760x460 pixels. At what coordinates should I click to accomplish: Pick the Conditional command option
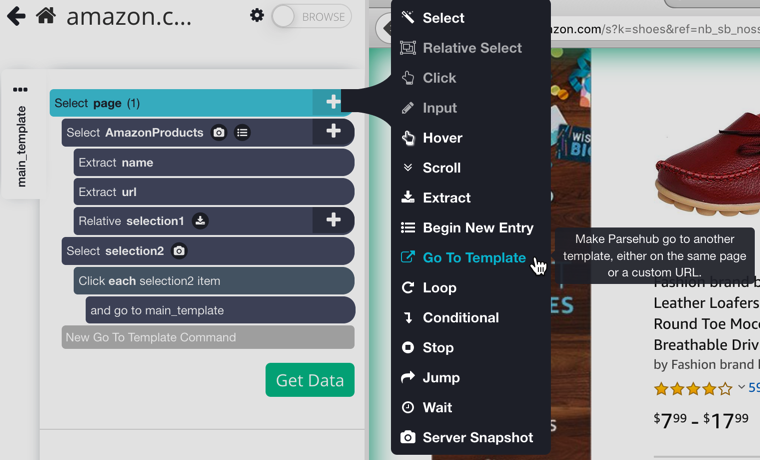(x=460, y=318)
